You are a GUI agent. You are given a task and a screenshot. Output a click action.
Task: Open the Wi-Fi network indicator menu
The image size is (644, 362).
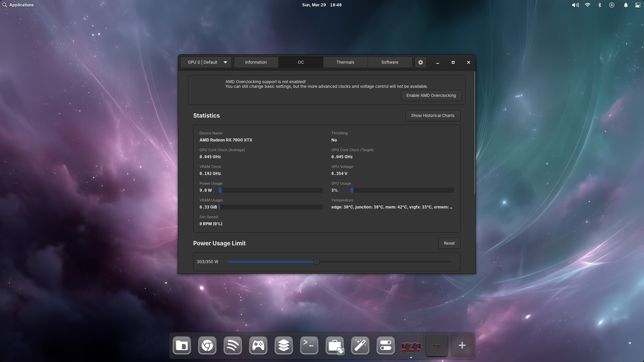[587, 5]
